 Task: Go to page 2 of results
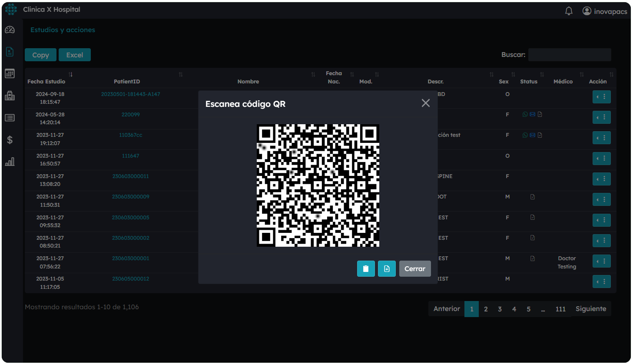point(486,309)
